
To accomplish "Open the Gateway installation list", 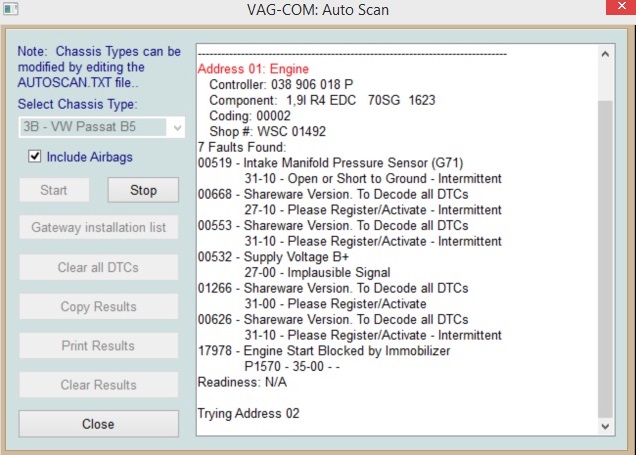I will coord(98,227).
